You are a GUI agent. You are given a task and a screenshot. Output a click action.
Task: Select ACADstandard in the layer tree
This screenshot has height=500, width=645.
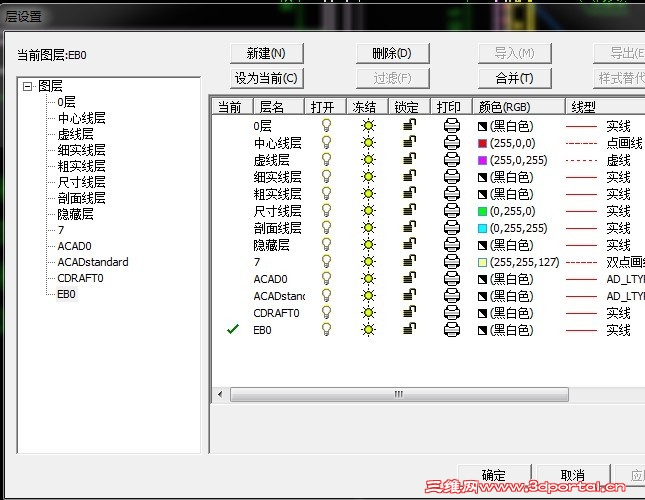pos(93,262)
